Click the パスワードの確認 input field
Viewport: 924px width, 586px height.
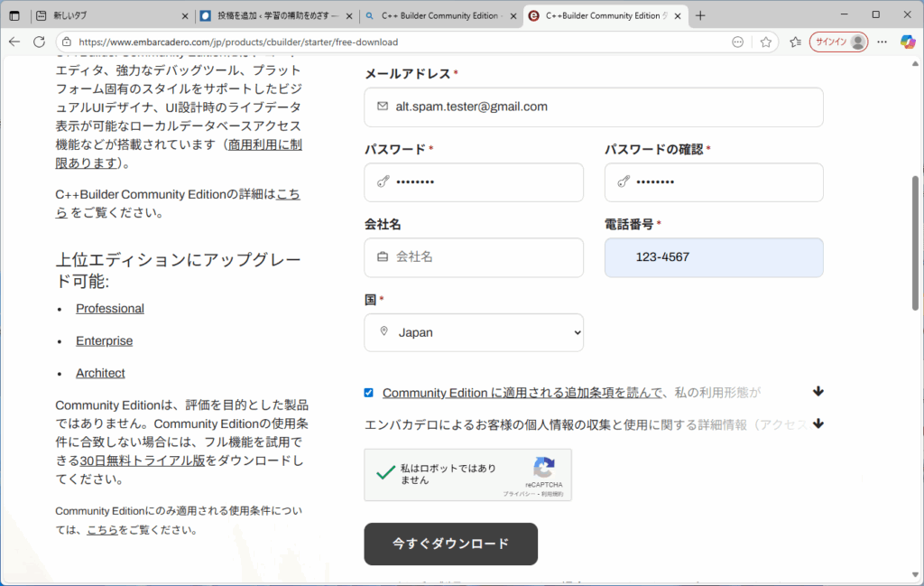click(714, 182)
